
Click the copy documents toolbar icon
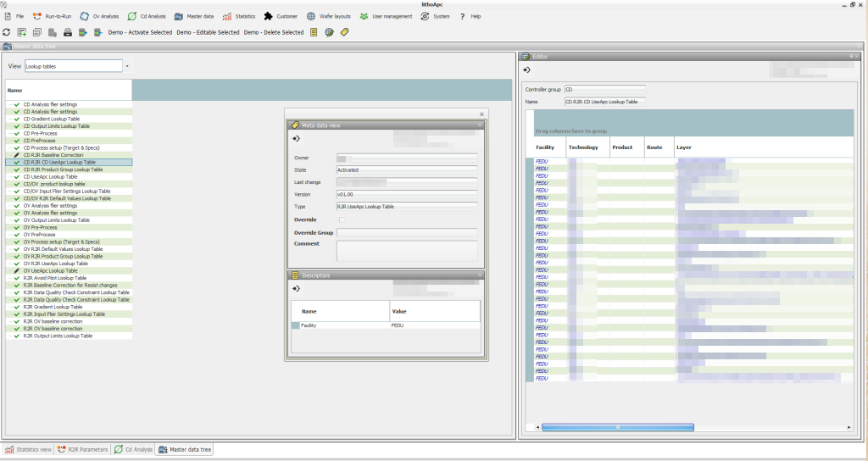click(37, 33)
